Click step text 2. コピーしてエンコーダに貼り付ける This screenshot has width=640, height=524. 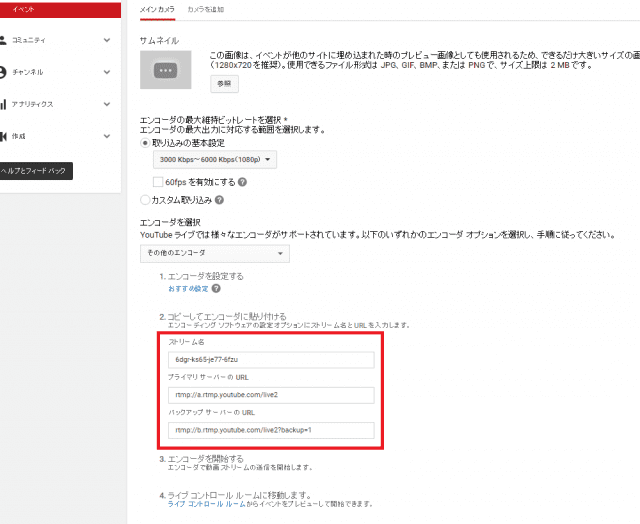pyautogui.click(x=223, y=316)
